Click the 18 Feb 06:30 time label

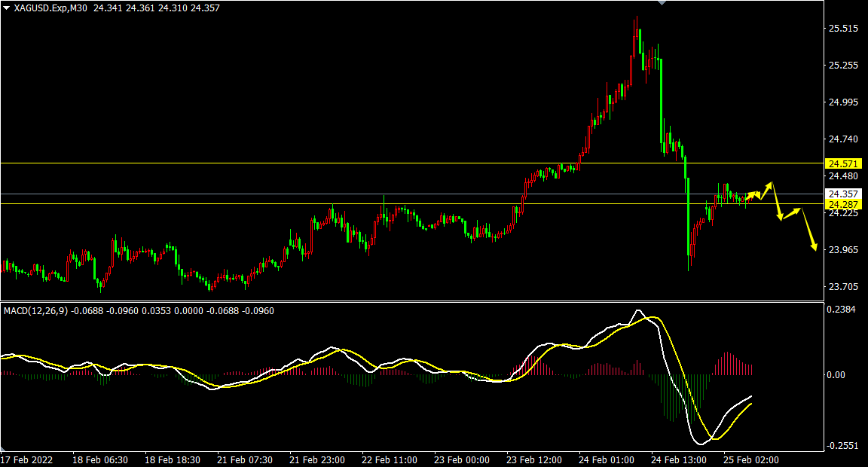click(x=100, y=459)
